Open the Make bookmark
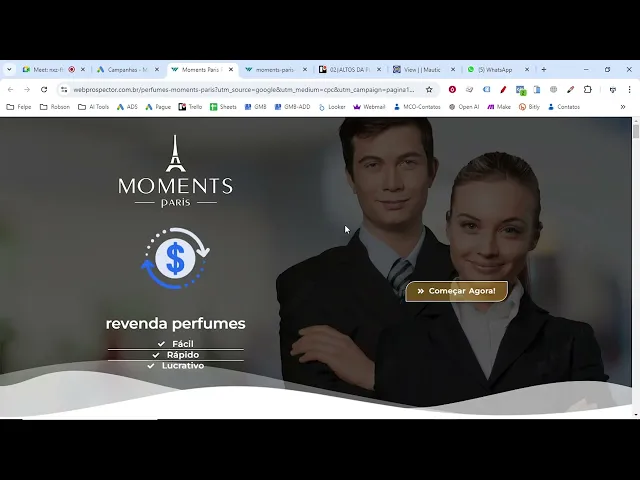The image size is (640, 480). [499, 107]
